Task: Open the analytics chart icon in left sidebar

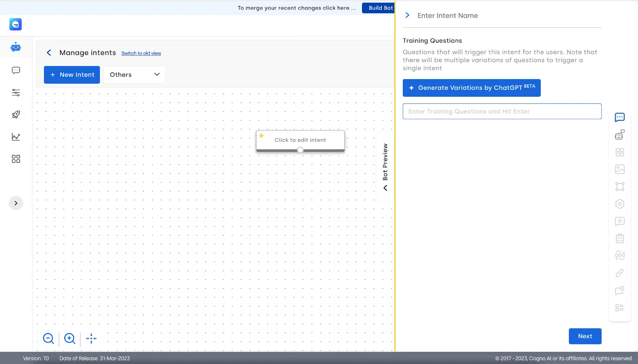Action: [x=16, y=137]
